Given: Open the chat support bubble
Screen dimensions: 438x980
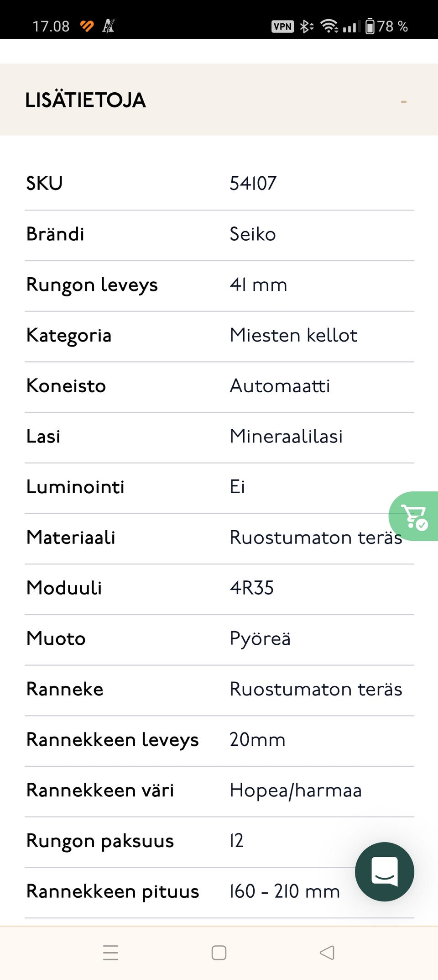Looking at the screenshot, I should (385, 872).
